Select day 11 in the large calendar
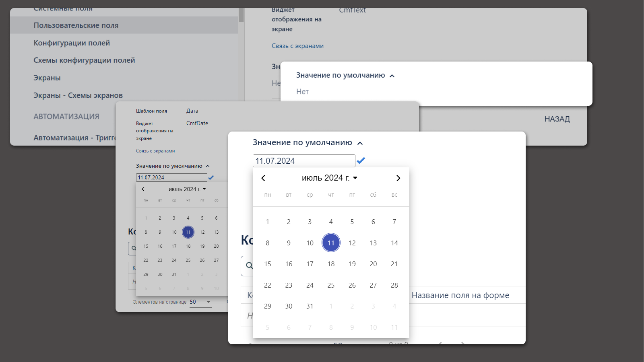Viewport: 644px width, 362px height. tap(331, 243)
